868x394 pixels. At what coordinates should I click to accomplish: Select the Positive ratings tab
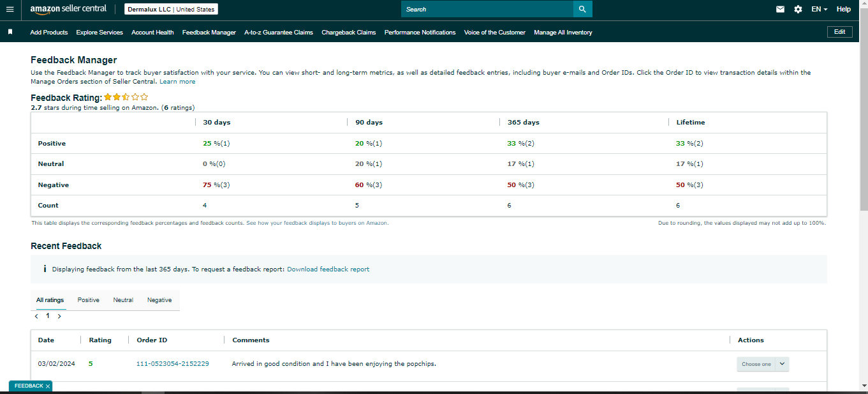click(89, 300)
